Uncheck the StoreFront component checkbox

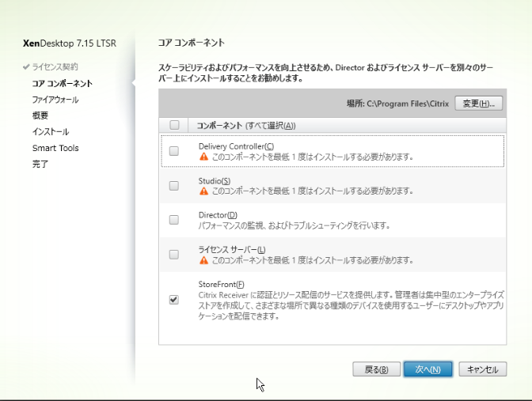(174, 300)
